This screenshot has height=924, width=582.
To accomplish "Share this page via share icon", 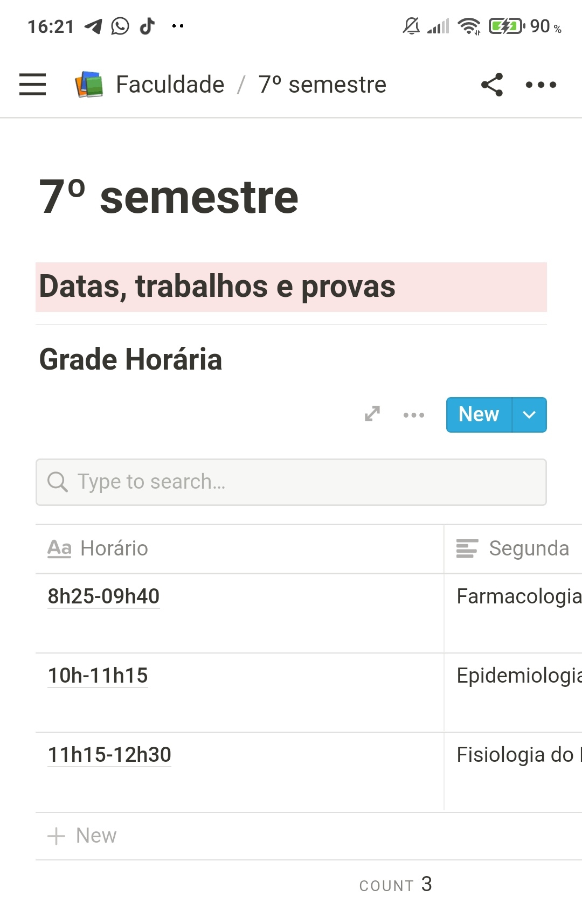I will point(492,85).
